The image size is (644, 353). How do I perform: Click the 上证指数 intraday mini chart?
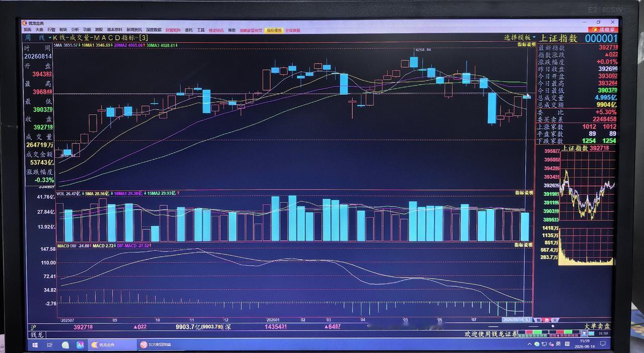tap(588, 186)
